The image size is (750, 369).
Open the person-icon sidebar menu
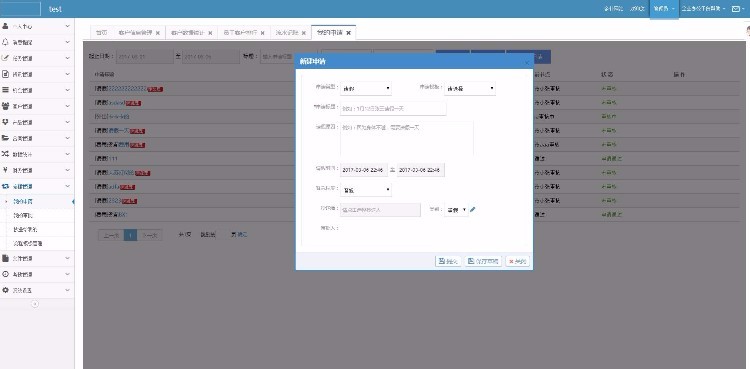(37, 26)
